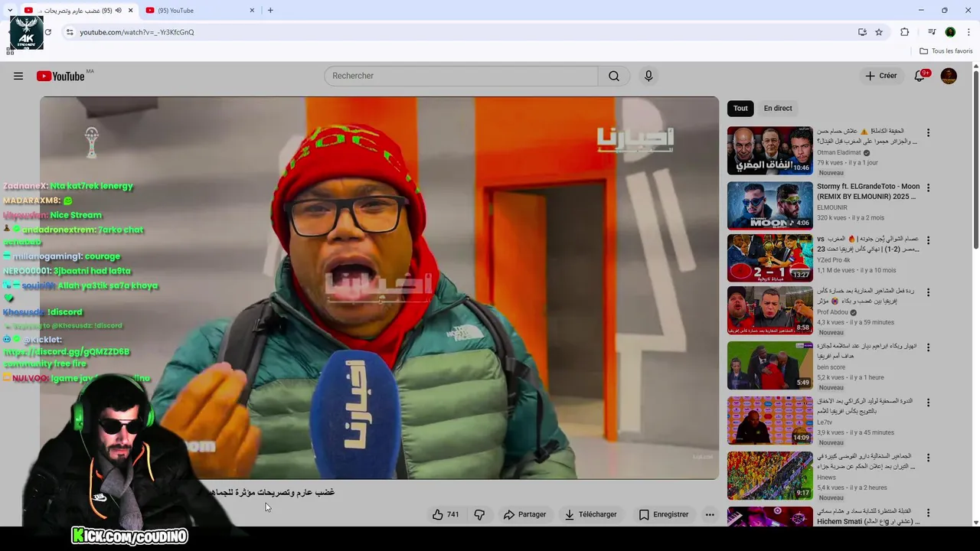Open the tab search dropdown arrow

pos(9,10)
